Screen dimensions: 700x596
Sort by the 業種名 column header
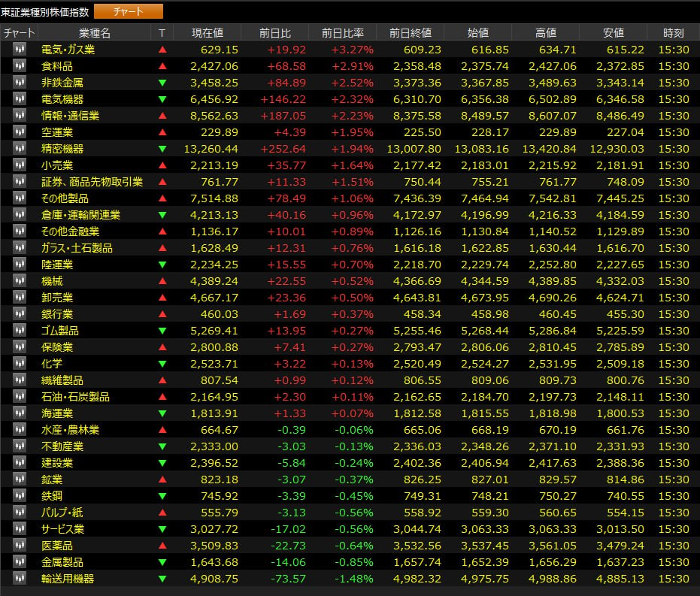(x=94, y=33)
